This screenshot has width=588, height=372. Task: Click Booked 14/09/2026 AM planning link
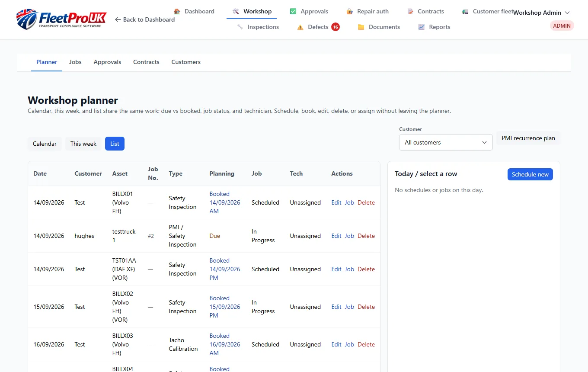tap(225, 202)
